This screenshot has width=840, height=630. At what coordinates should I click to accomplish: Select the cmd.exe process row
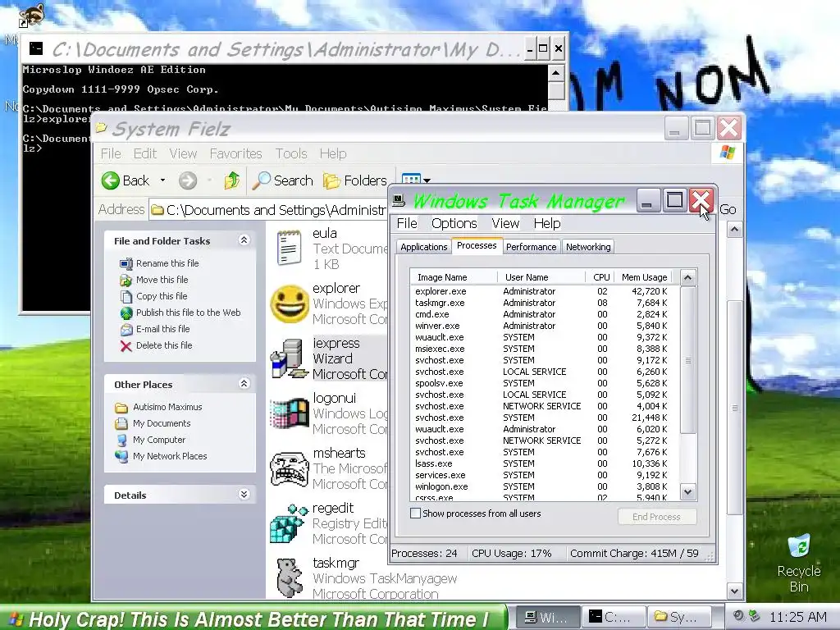tap(545, 314)
